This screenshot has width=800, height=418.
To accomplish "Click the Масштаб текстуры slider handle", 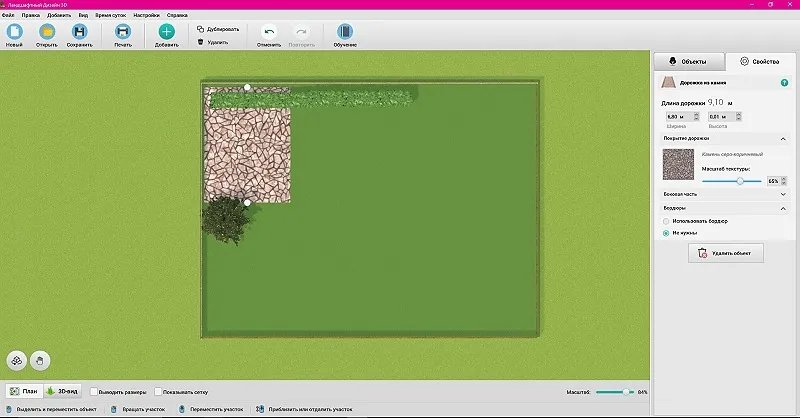I will 740,181.
